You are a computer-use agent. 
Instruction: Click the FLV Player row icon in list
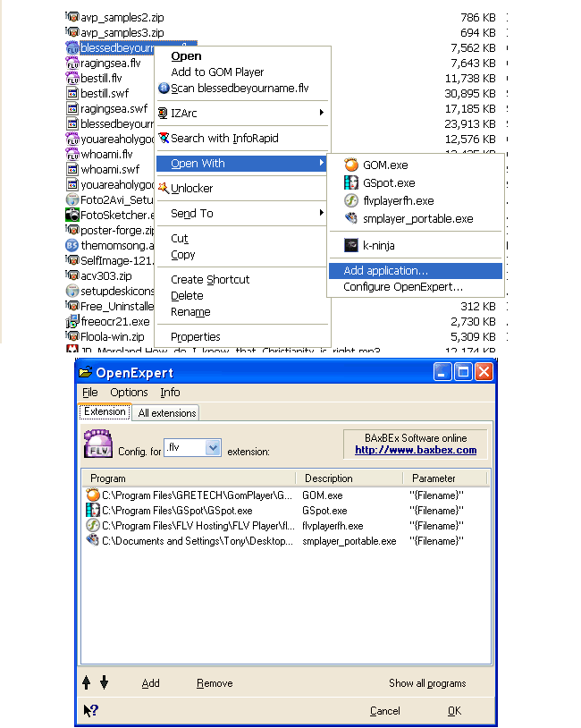[x=93, y=526]
